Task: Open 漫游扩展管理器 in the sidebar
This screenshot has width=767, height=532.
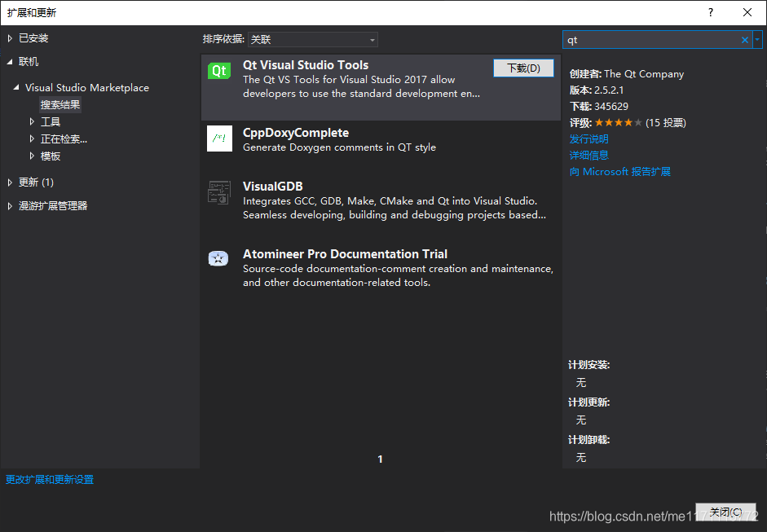Action: pos(52,205)
